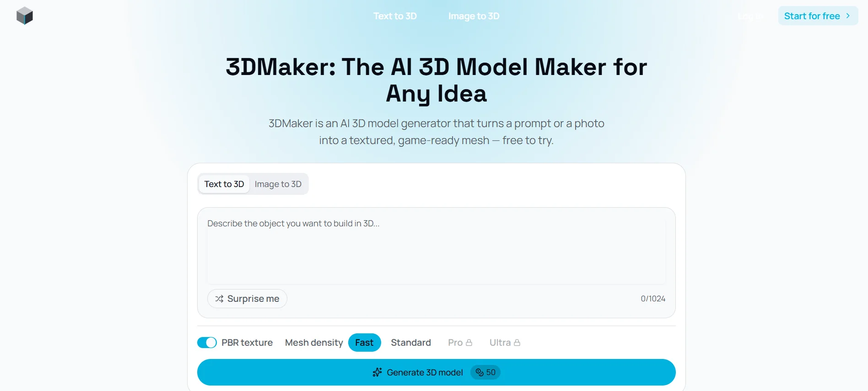Click the subtitle ending with 'free to try'
Screen dimensions: 868x391
pos(437,132)
